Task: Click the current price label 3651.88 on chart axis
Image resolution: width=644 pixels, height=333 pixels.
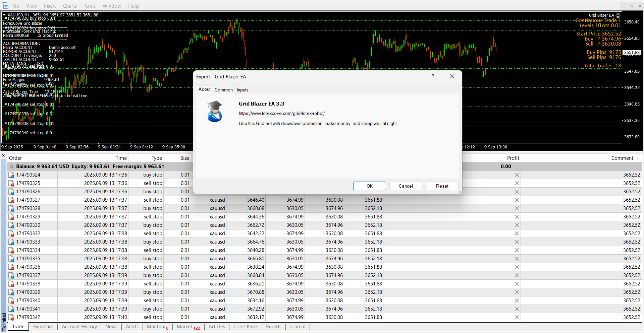Action: click(632, 52)
